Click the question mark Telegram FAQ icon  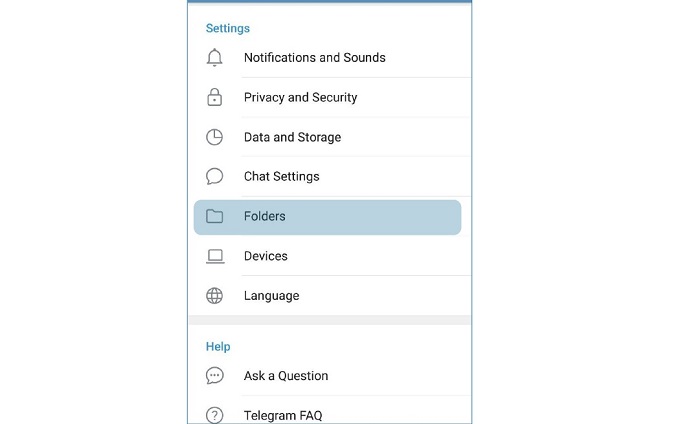pos(214,415)
